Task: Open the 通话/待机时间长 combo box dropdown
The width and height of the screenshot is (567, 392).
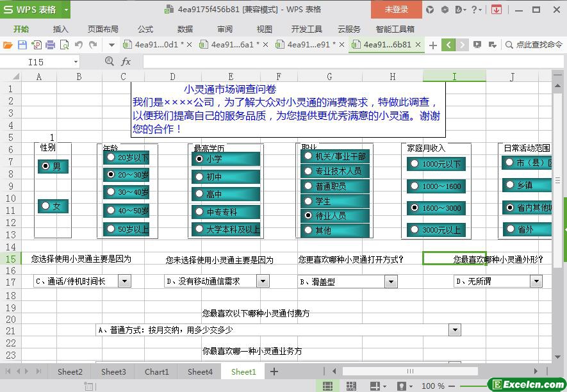Action: coord(124,281)
